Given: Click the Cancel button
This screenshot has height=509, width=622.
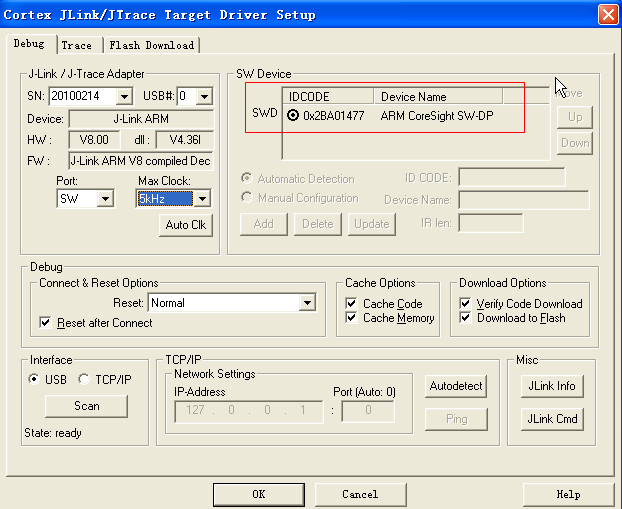Looking at the screenshot, I should (x=361, y=494).
